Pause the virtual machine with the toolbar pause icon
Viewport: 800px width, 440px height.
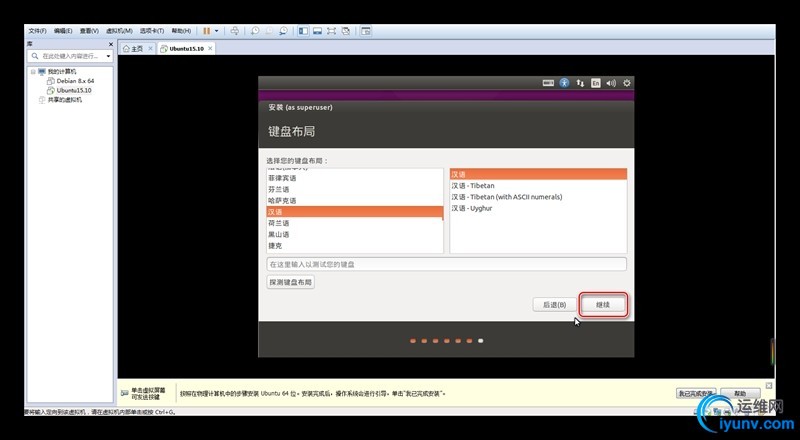click(x=207, y=31)
